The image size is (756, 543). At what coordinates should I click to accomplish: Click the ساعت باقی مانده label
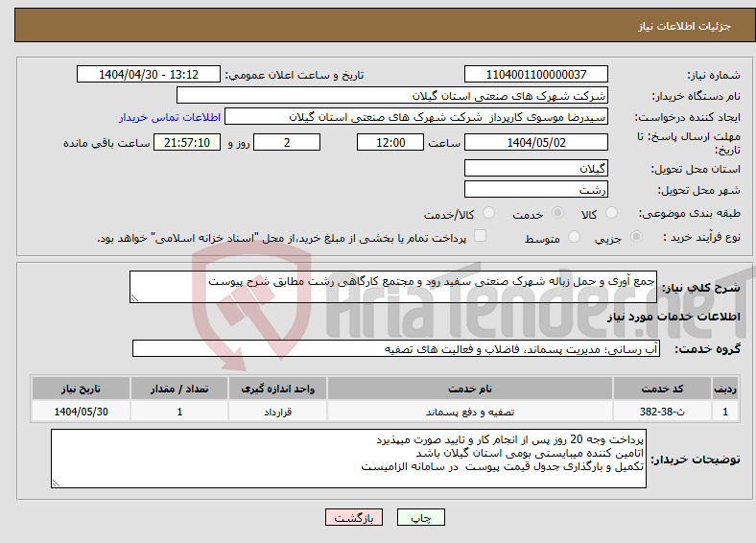tap(106, 143)
